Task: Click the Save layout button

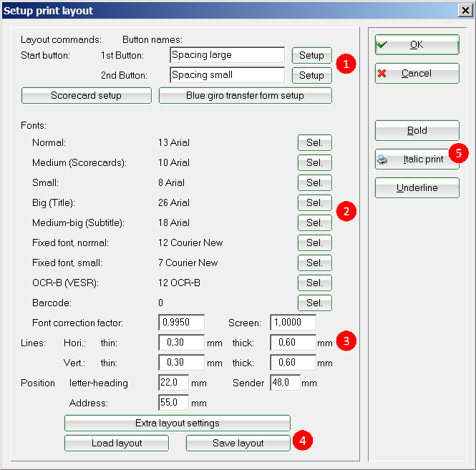Action: 238,443
